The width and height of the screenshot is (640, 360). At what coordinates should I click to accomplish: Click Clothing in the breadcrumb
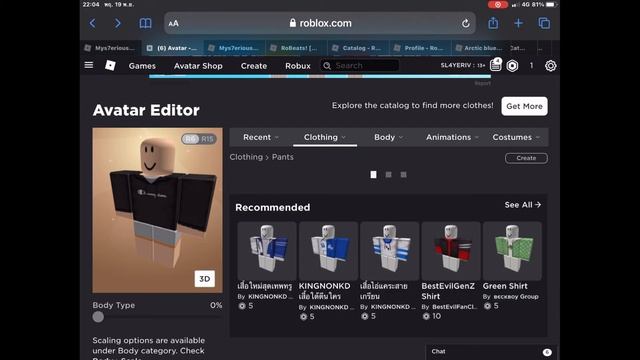tap(246, 157)
